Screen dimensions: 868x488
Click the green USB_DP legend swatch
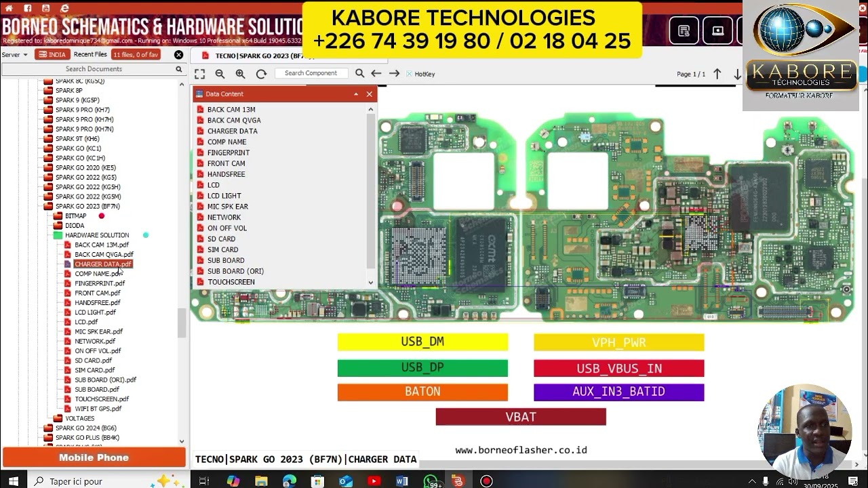click(422, 368)
